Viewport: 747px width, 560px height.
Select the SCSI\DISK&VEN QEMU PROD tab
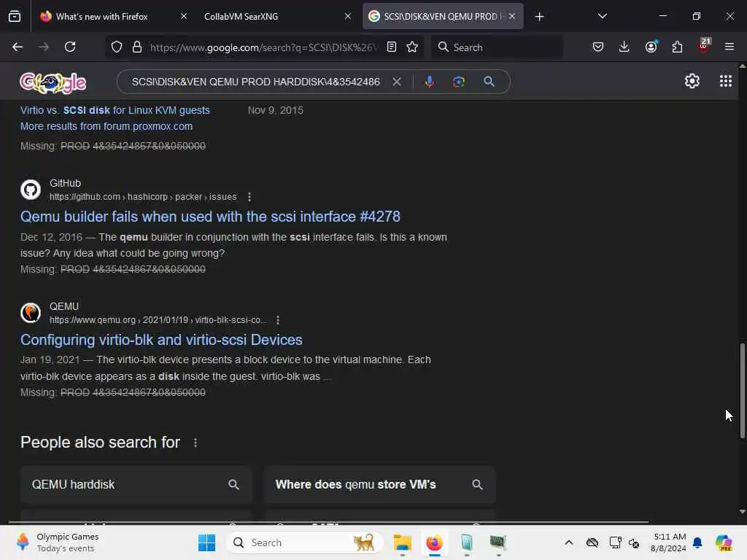[443, 16]
